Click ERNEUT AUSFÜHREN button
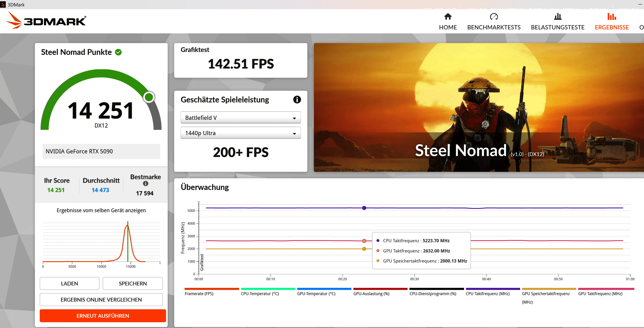 [x=103, y=316]
